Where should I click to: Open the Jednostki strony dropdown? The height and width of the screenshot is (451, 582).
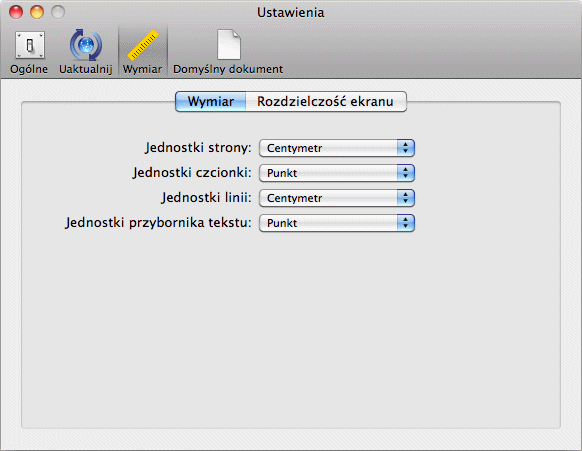(337, 148)
